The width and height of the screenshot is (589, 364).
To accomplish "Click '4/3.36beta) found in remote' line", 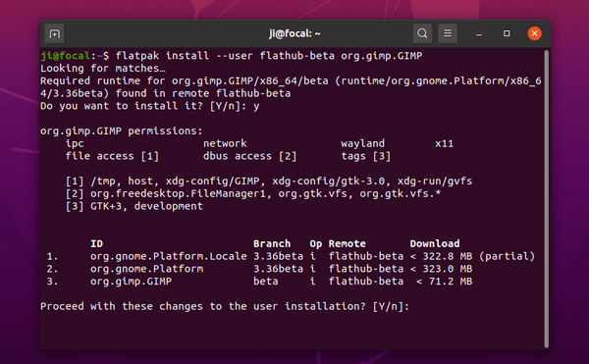I will click(x=166, y=93).
